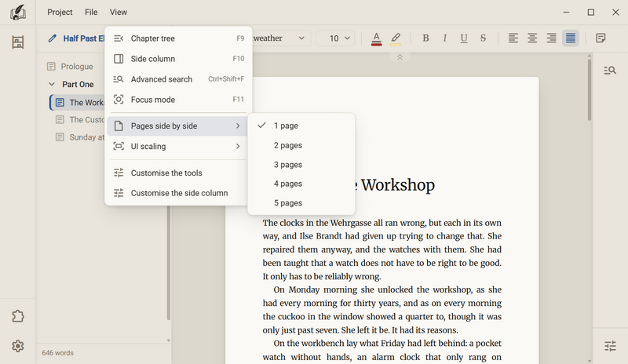Select the 5 pages option
The height and width of the screenshot is (364, 628).
click(301, 203)
